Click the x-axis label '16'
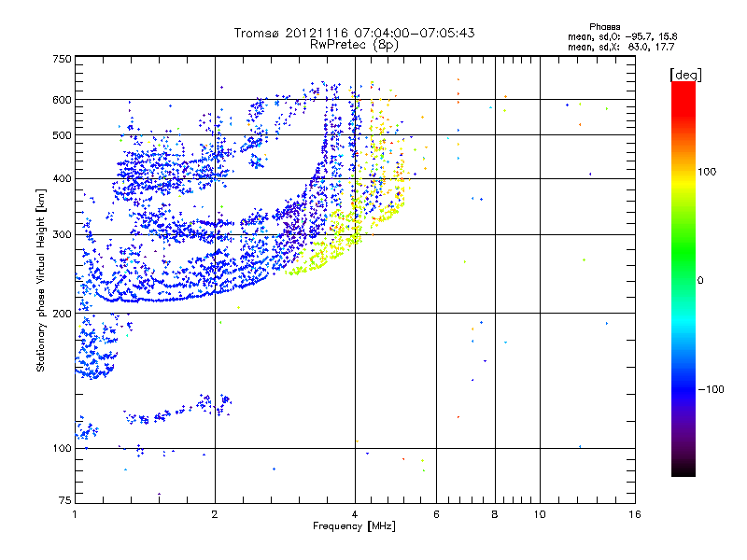 click(635, 514)
